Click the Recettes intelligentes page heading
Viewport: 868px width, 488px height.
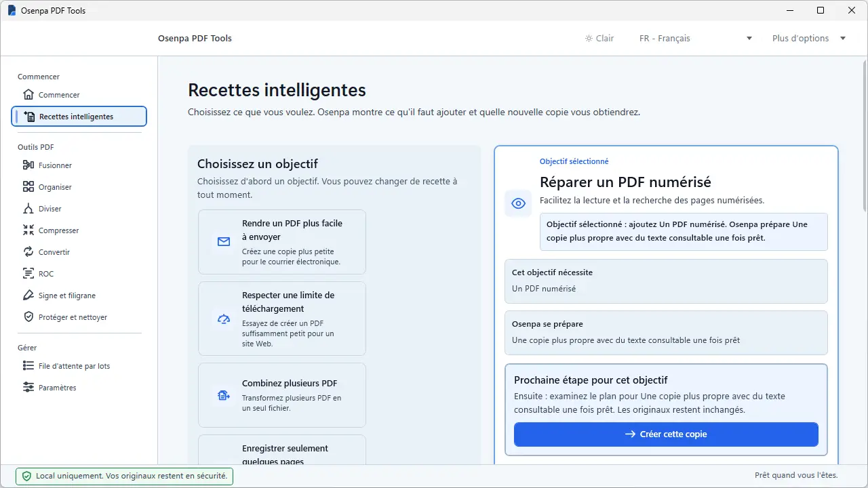tap(277, 90)
